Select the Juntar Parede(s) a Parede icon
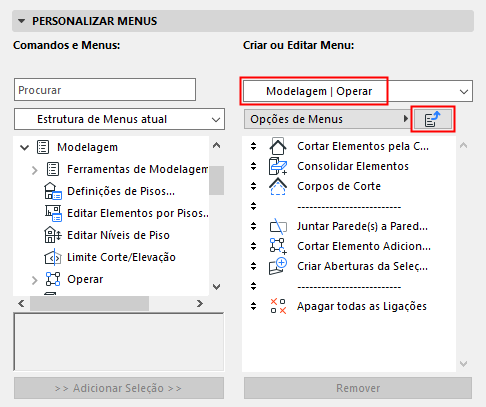 (x=278, y=226)
